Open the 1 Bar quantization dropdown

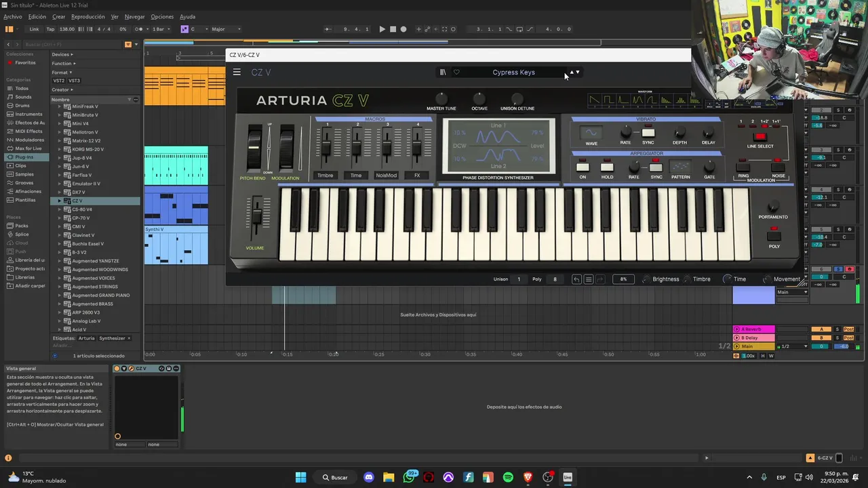click(160, 29)
